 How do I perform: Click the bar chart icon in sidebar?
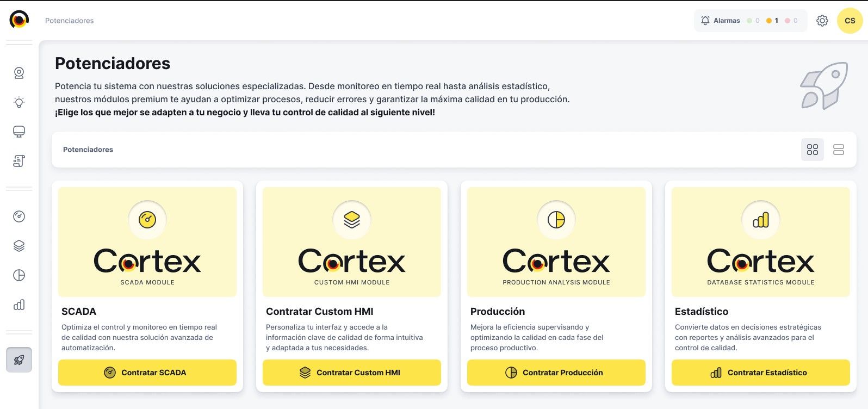[19, 305]
